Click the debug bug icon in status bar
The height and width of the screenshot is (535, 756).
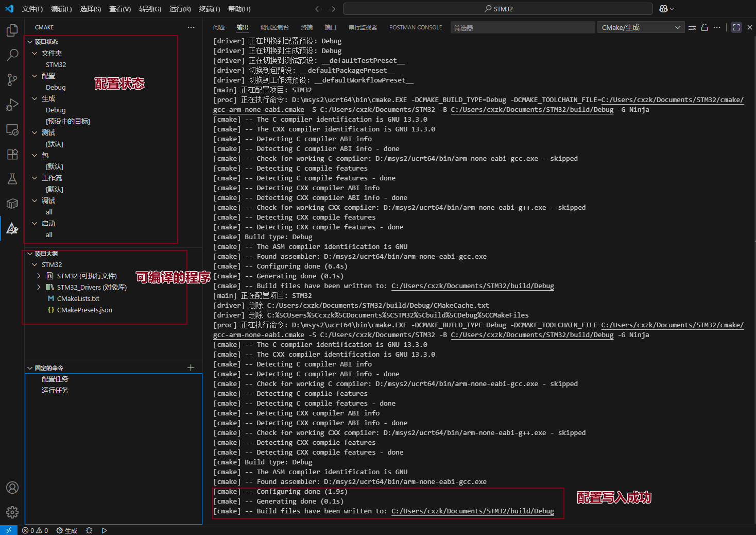(89, 530)
